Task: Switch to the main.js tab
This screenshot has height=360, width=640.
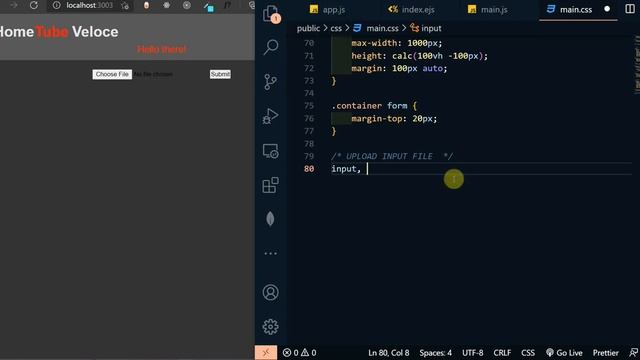Action: click(488, 9)
